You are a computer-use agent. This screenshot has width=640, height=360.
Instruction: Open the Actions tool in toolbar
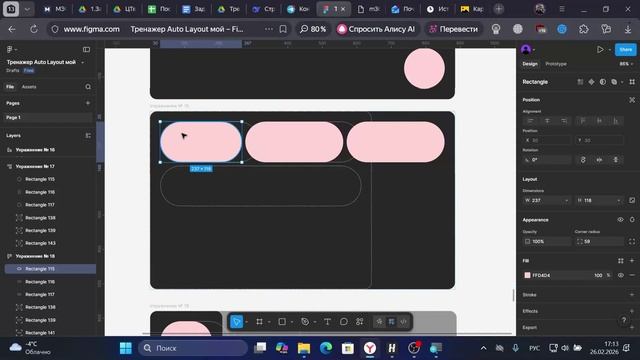[x=360, y=322]
